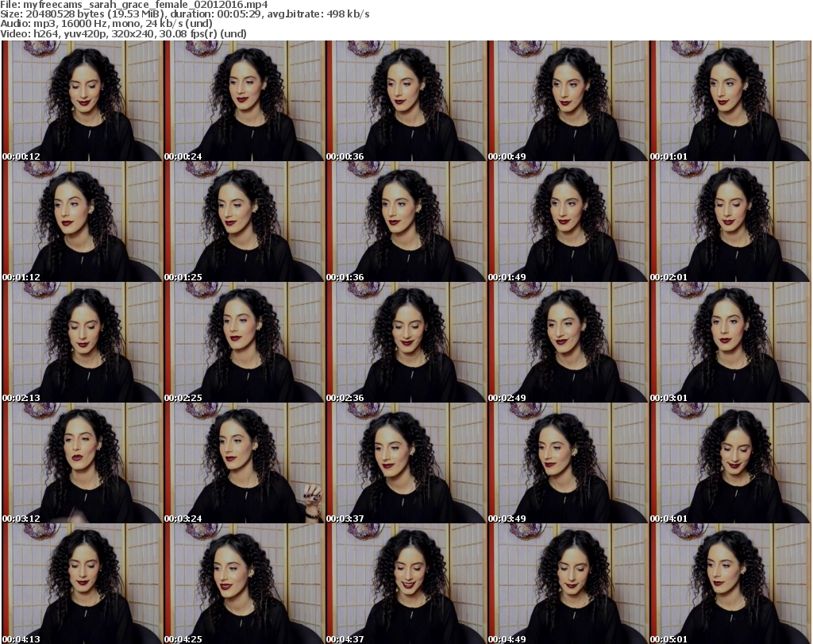The height and width of the screenshot is (644, 813).
Task: Select the thumbnail at 00:03:12
Action: click(82, 464)
